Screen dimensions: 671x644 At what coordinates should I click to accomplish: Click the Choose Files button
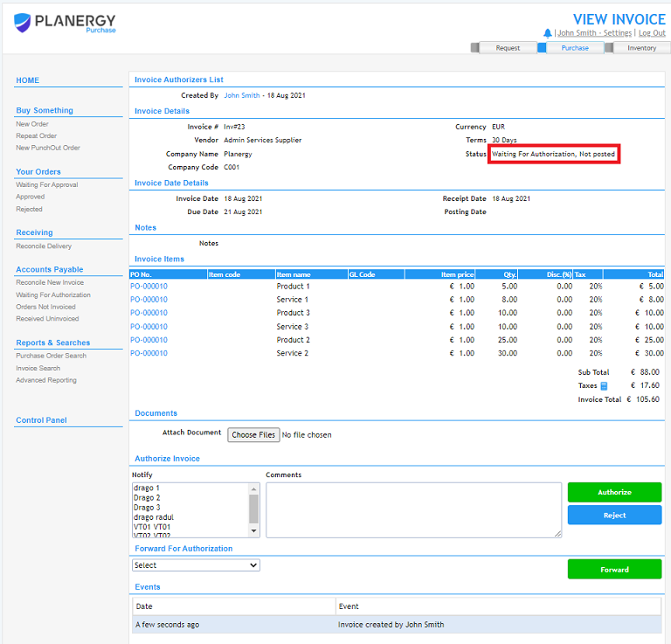pyautogui.click(x=253, y=435)
